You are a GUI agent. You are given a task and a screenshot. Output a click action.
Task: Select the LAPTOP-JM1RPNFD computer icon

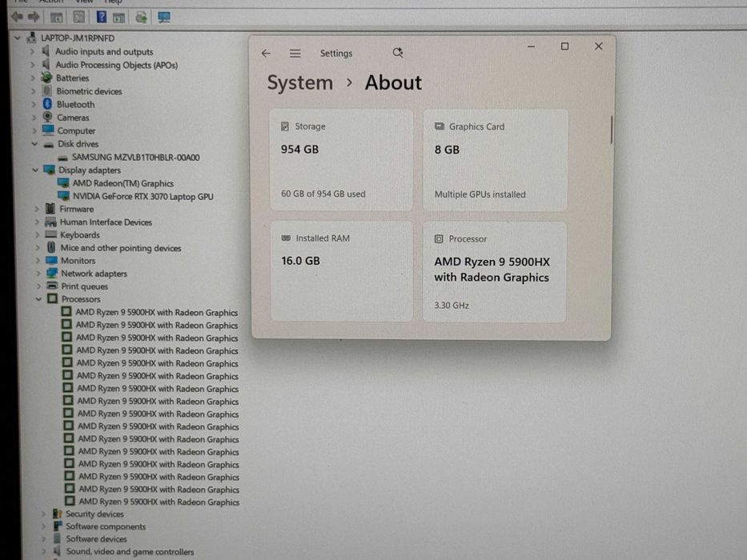pyautogui.click(x=31, y=38)
